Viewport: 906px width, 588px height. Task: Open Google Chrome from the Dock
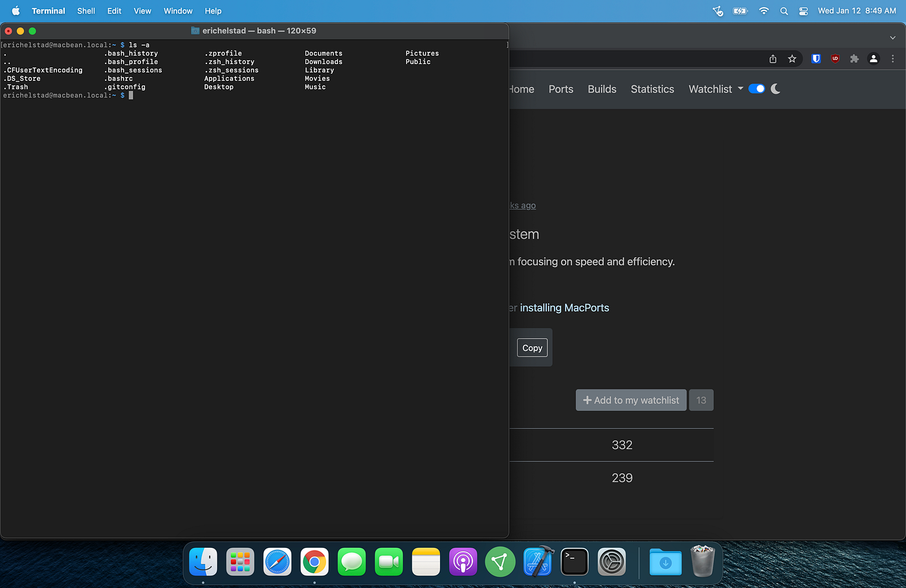tap(315, 561)
